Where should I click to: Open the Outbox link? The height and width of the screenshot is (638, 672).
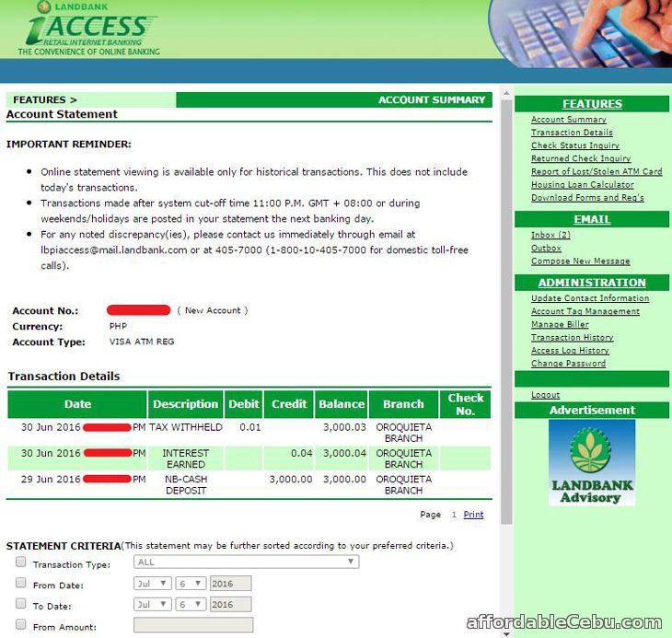546,248
